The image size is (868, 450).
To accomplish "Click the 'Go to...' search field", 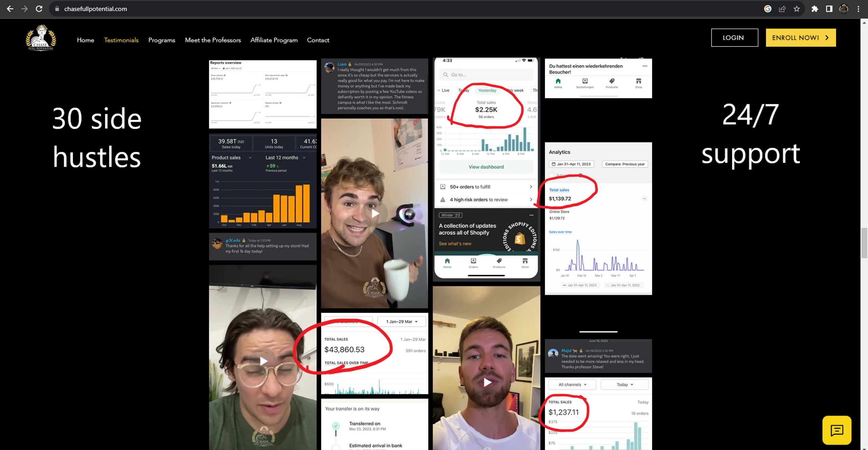I will [486, 75].
